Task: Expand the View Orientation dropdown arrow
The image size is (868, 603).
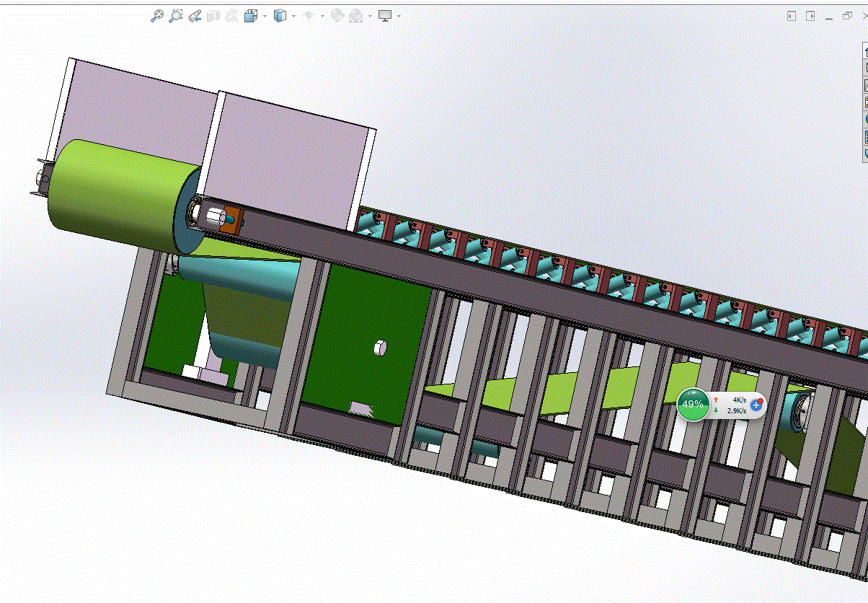Action: [265, 16]
